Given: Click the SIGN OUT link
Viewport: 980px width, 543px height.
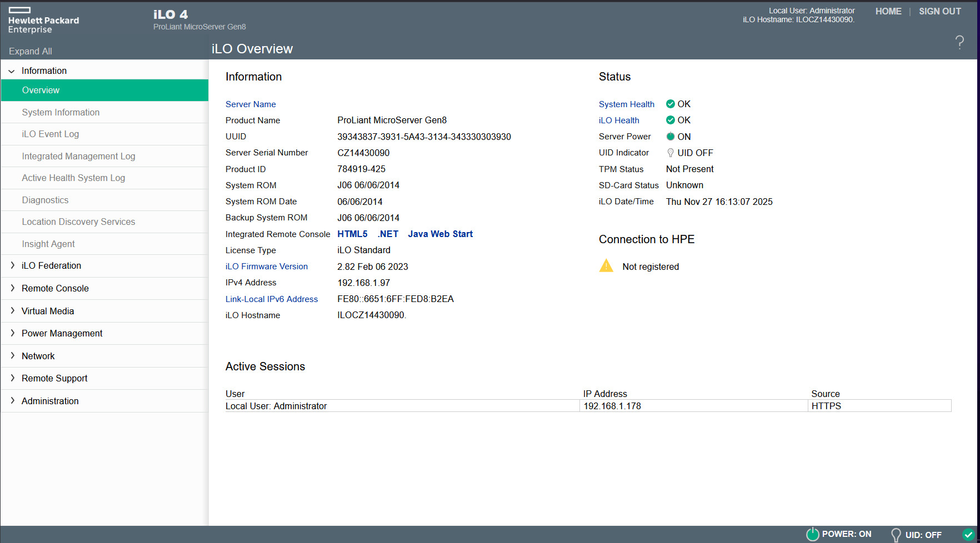Looking at the screenshot, I should click(939, 11).
